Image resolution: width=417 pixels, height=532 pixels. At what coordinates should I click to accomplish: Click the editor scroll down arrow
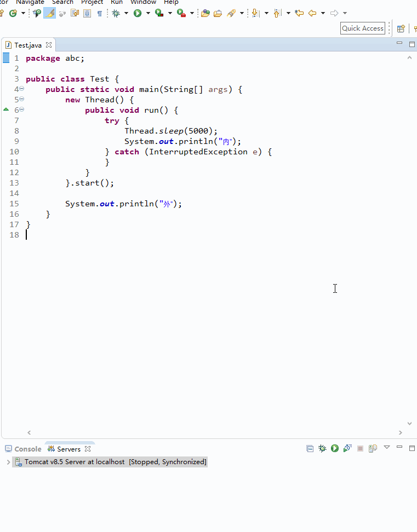click(x=409, y=424)
